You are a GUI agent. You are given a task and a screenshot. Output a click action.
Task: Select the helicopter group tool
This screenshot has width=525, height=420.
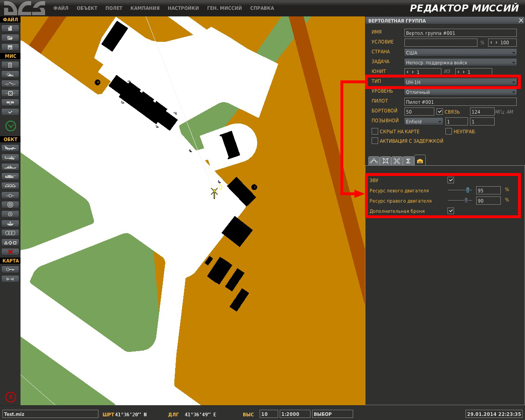[x=10, y=157]
